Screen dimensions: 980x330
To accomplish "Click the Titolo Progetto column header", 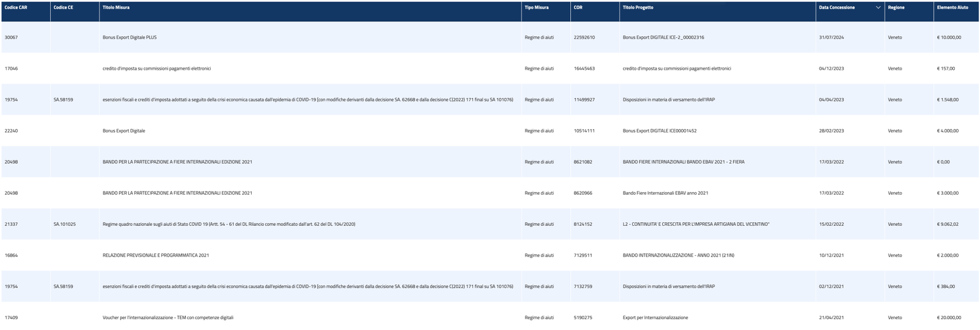I will pyautogui.click(x=638, y=7).
